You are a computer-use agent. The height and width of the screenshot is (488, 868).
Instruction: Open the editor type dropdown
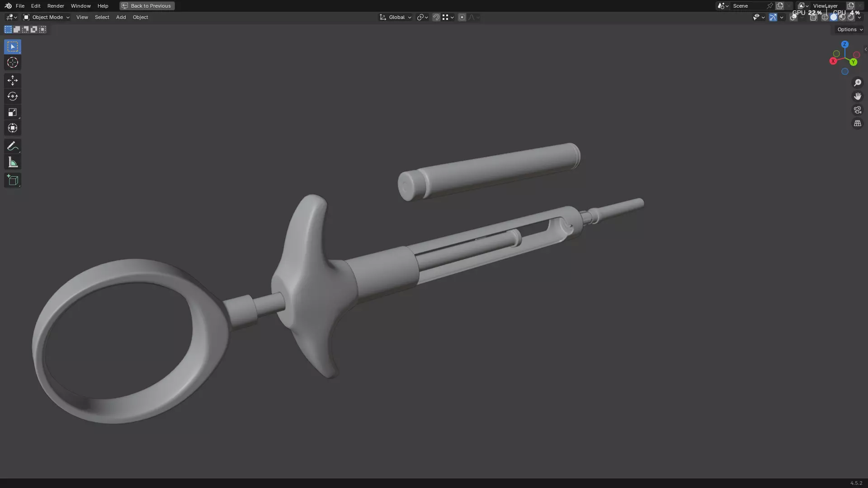point(11,17)
